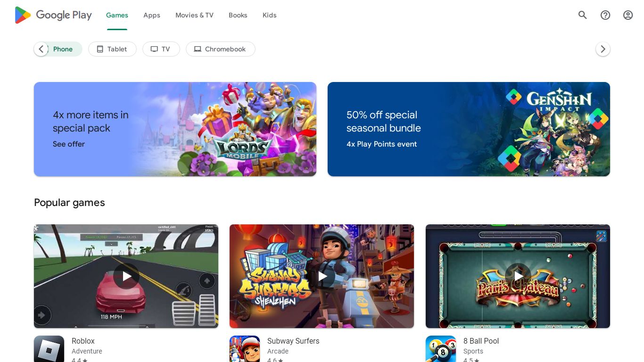This screenshot has width=644, height=362.
Task: Open the 8 Ball Pool game title
Action: pos(481,341)
